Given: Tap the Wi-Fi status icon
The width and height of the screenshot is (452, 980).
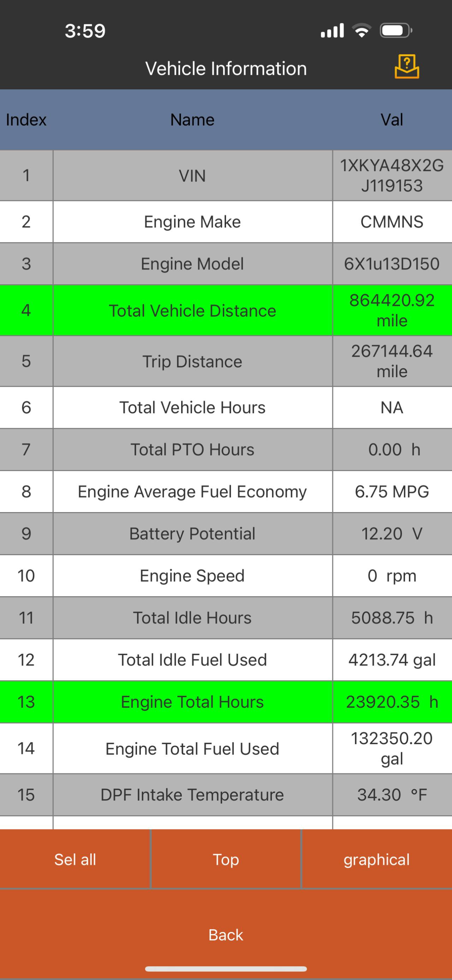Looking at the screenshot, I should click(x=362, y=31).
